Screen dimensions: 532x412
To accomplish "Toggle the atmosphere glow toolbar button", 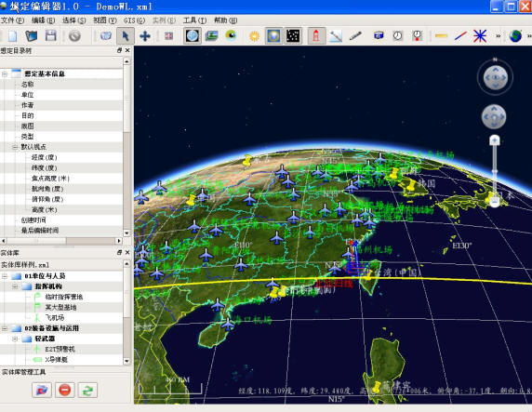I will point(273,35).
